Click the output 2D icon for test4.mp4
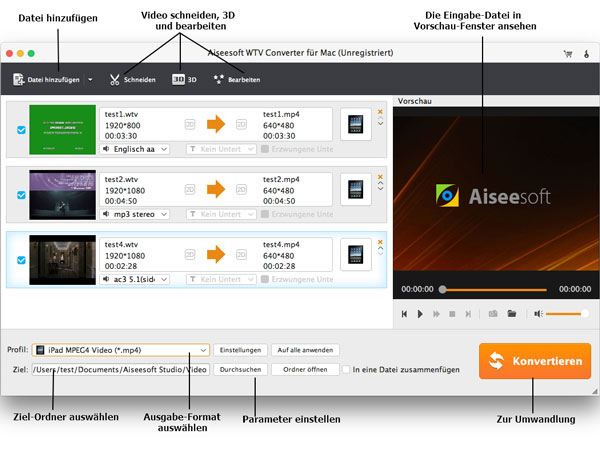The width and height of the screenshot is (600, 452). 241,255
